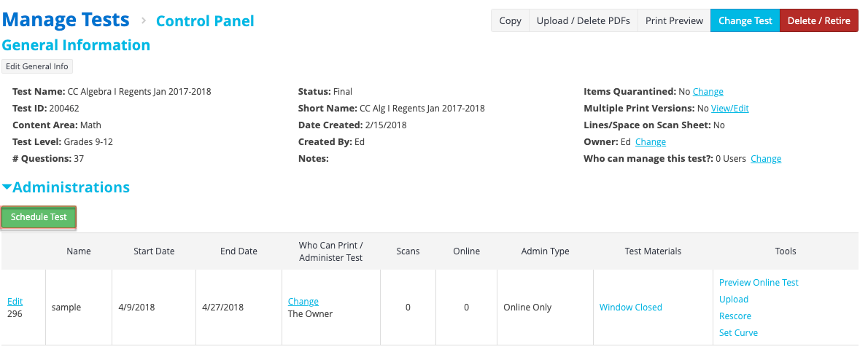
Task: Change who can print or administer test
Action: point(303,301)
